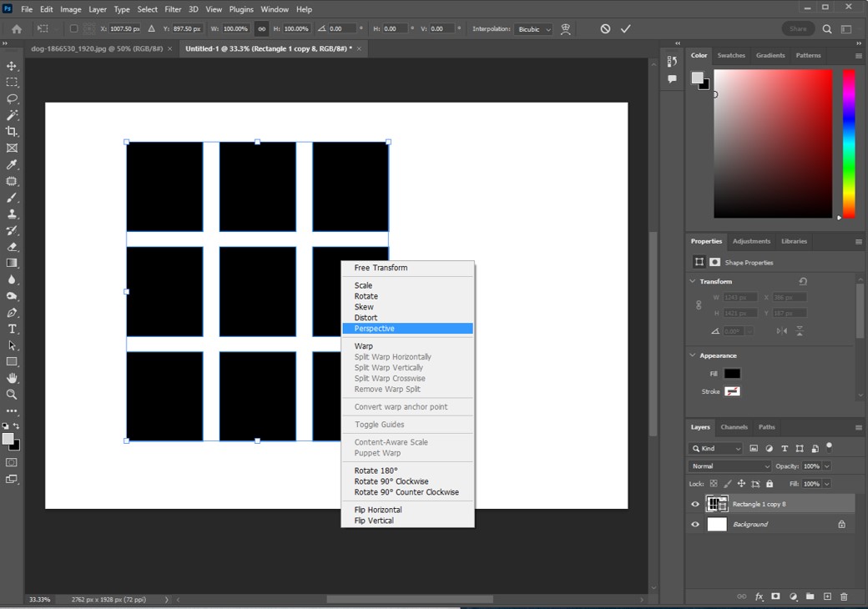The height and width of the screenshot is (609, 868).
Task: Open the Filter menu
Action: click(x=173, y=9)
